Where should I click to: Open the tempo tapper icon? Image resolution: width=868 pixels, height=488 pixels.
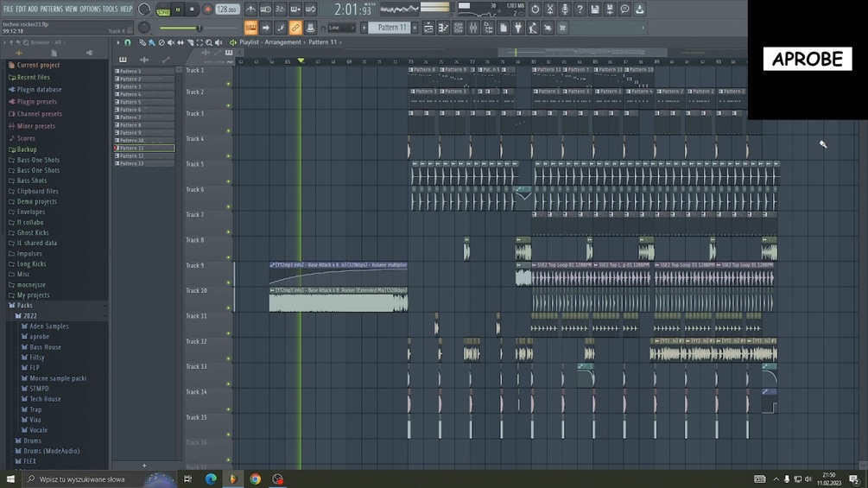click(x=533, y=28)
